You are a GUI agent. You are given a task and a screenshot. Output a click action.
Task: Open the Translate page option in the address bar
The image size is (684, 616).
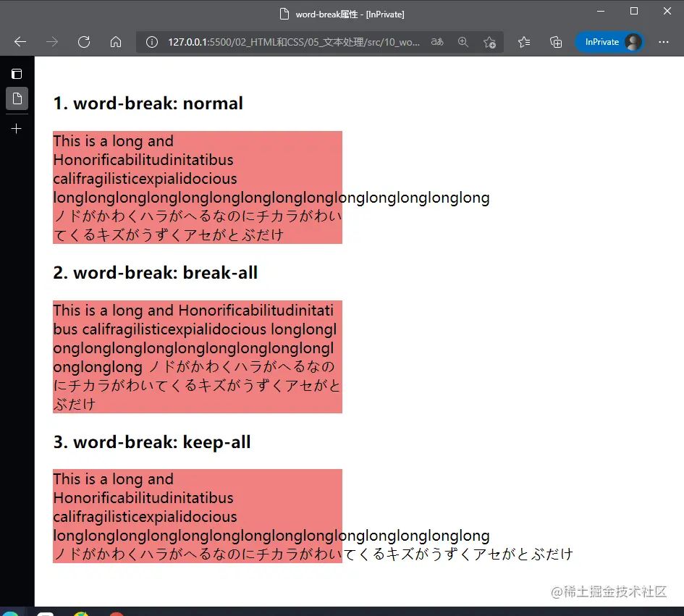pos(437,42)
